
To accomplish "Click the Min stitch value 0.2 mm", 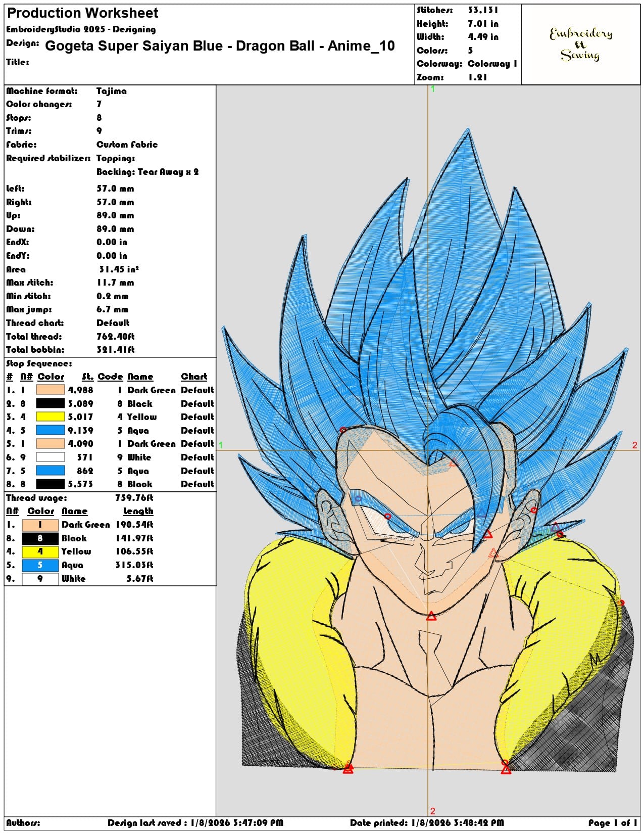I will tap(112, 296).
